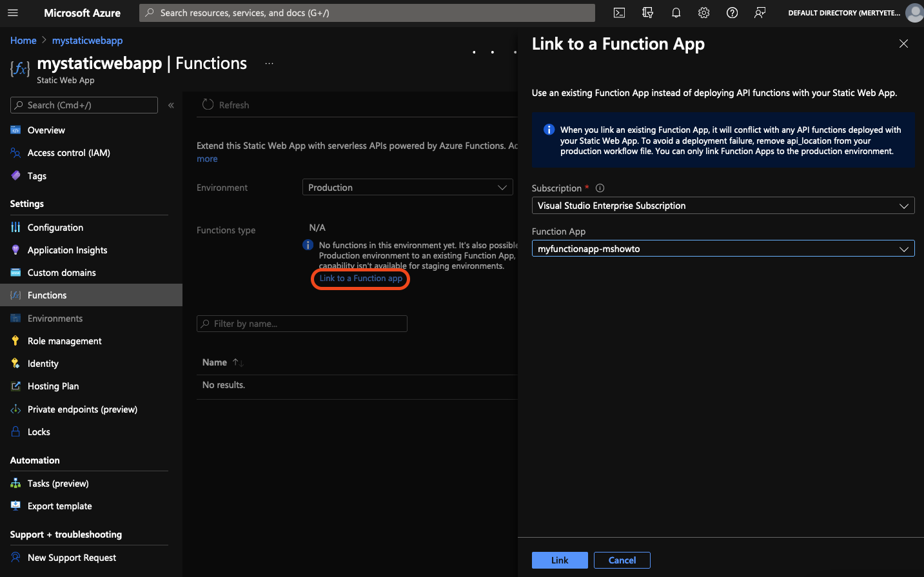Click the Access control (IAM) icon

15,153
